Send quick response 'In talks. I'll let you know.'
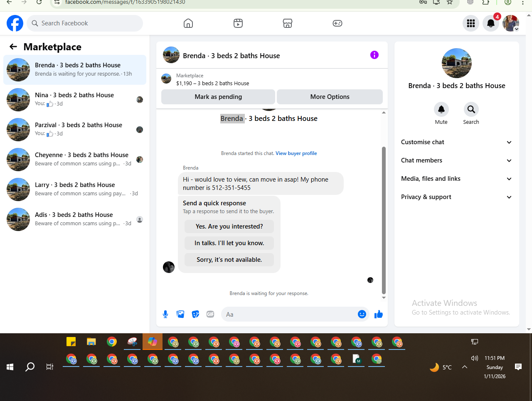 [229, 243]
